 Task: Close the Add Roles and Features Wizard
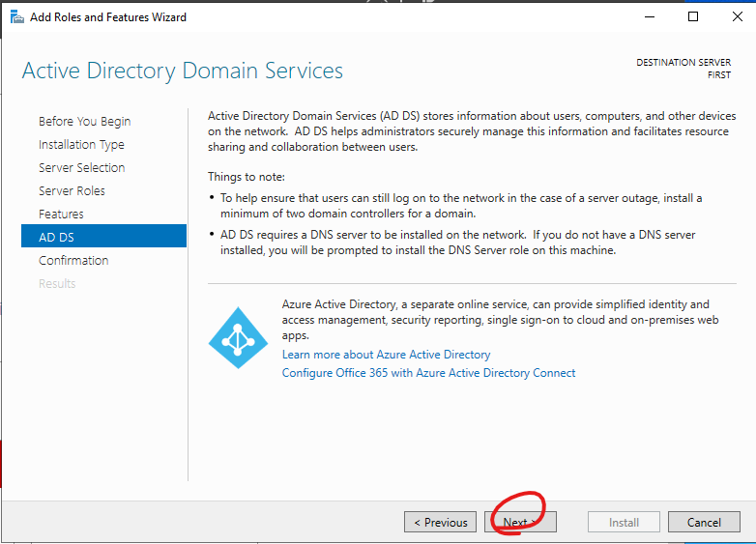coord(737,16)
